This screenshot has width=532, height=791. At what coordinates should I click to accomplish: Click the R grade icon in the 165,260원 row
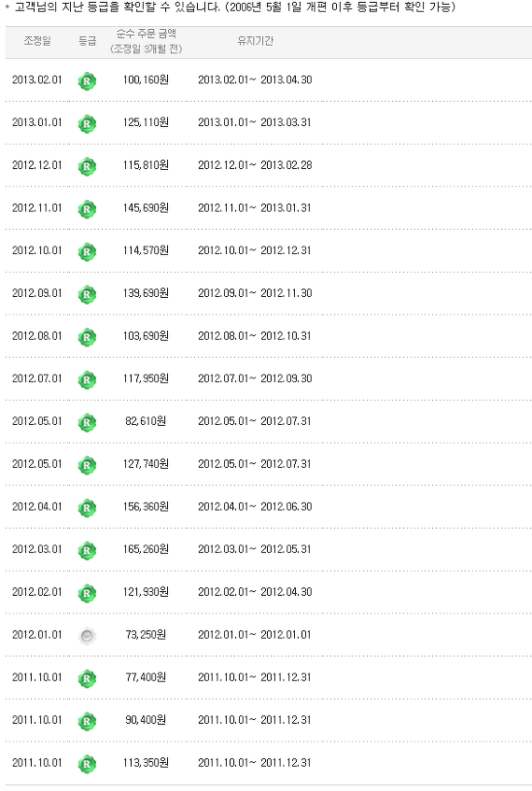click(87, 550)
